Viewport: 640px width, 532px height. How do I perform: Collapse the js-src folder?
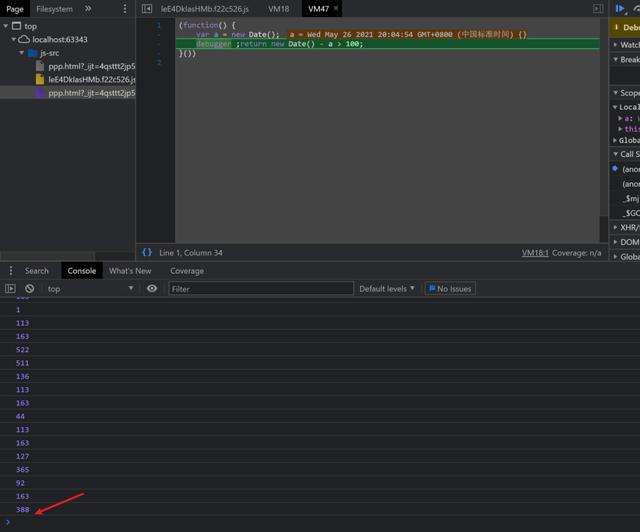(22, 53)
